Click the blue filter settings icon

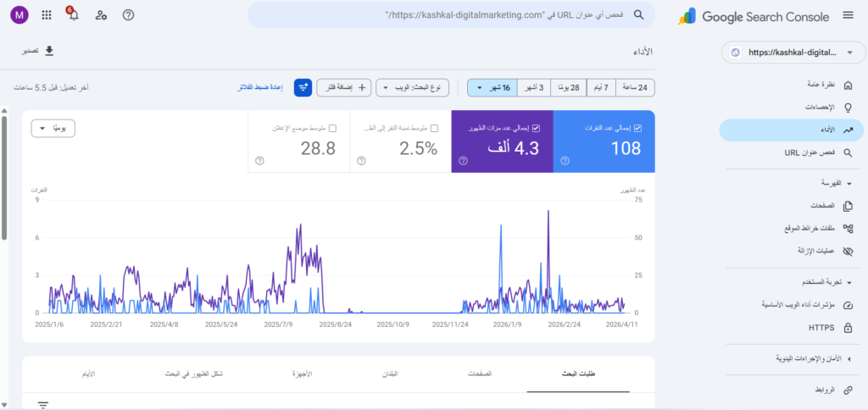tap(303, 87)
